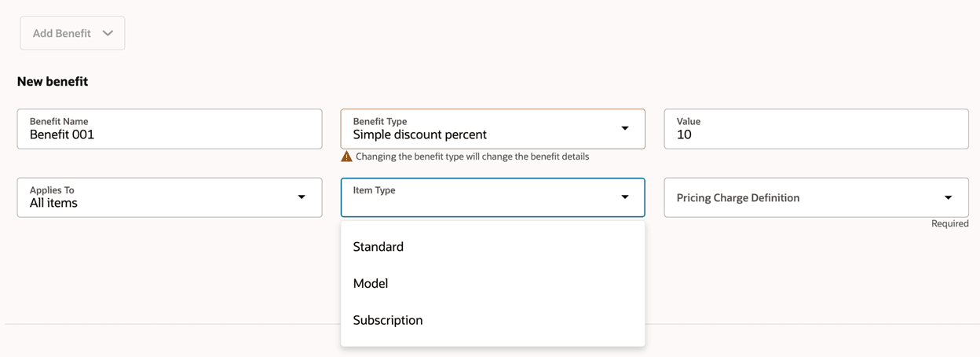Image resolution: width=980 pixels, height=357 pixels.
Task: Click the Pricing Charge Definition dropdown arrow
Action: pos(948,198)
